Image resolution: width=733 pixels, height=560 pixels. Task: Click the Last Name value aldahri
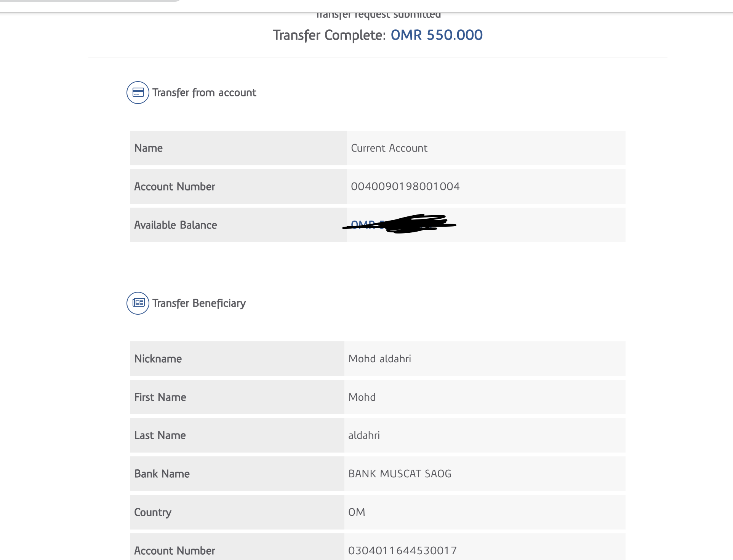(x=364, y=435)
